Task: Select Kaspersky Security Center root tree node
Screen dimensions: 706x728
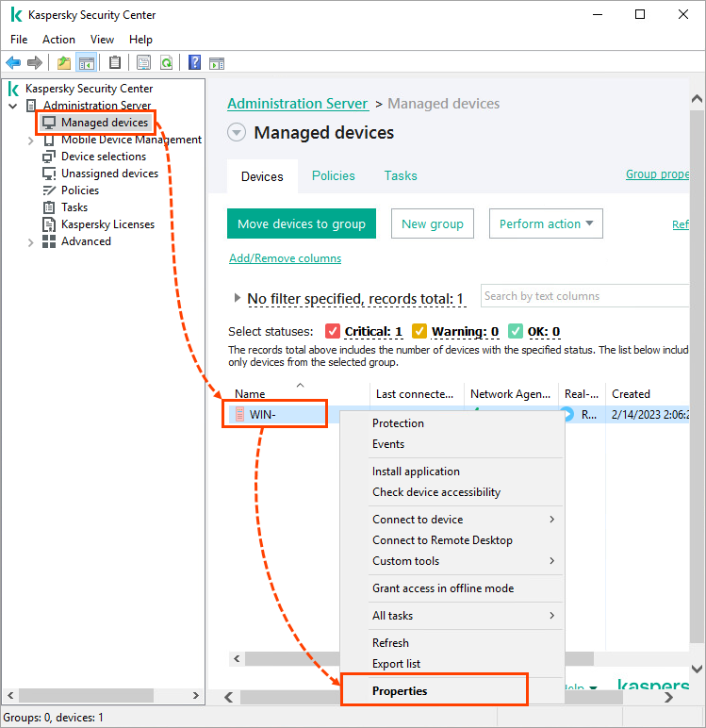Action: [x=90, y=89]
